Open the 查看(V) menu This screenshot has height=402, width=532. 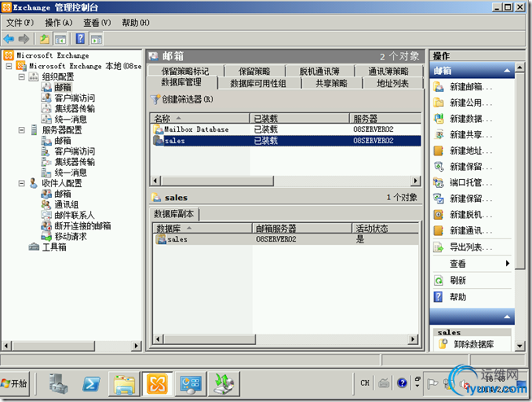tap(97, 23)
